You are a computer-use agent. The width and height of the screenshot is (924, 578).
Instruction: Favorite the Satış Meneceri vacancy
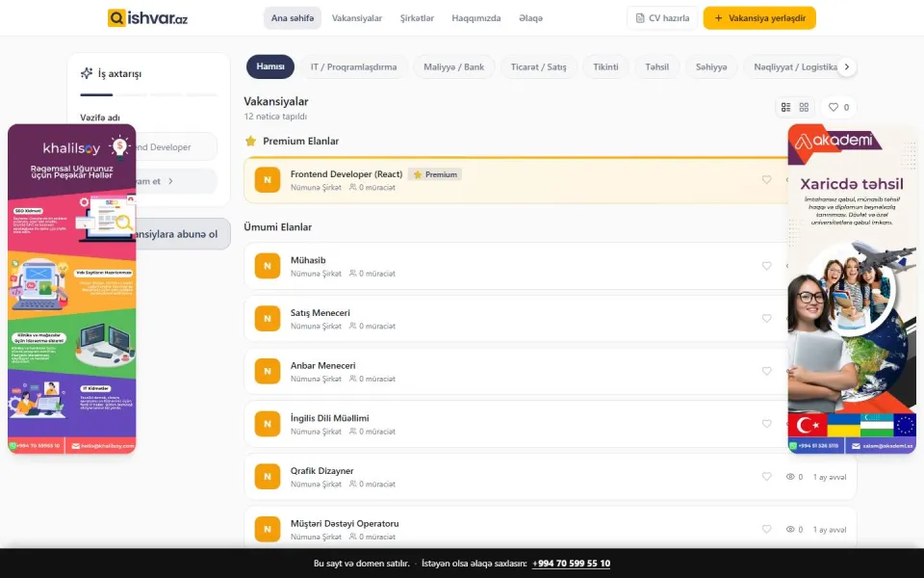click(x=766, y=319)
